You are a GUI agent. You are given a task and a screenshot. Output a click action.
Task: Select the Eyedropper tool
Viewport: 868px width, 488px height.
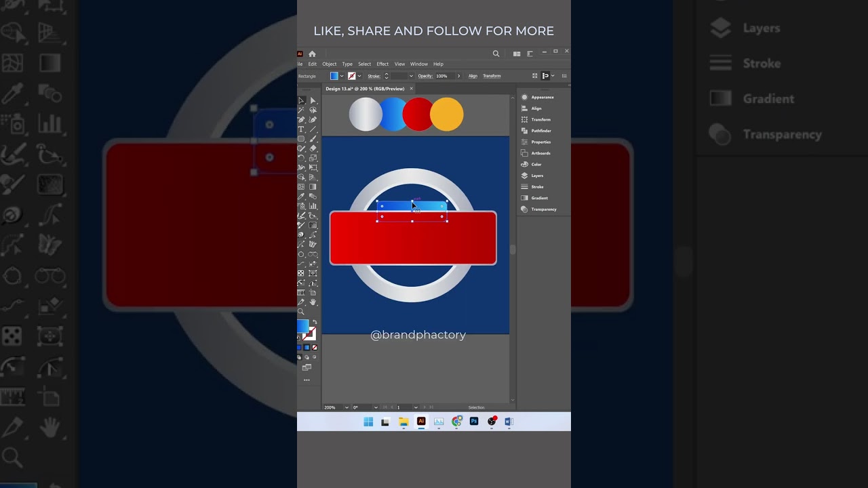click(301, 197)
